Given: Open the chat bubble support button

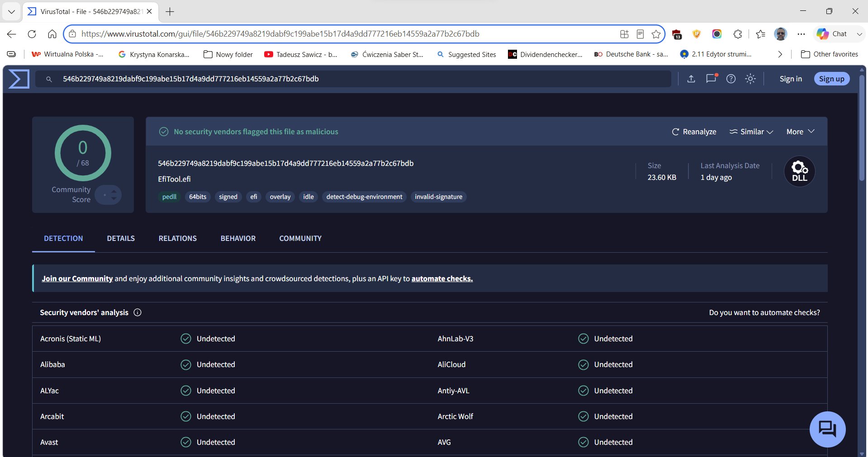Looking at the screenshot, I should 827,429.
